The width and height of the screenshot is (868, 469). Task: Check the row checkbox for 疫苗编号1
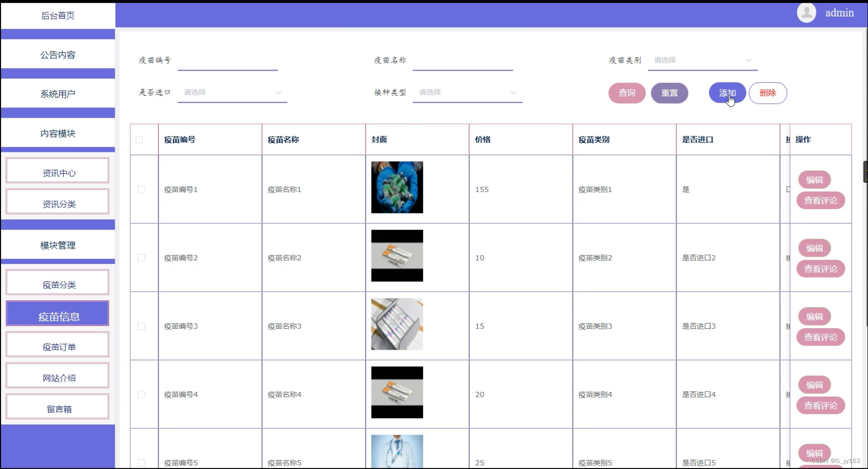pos(141,189)
